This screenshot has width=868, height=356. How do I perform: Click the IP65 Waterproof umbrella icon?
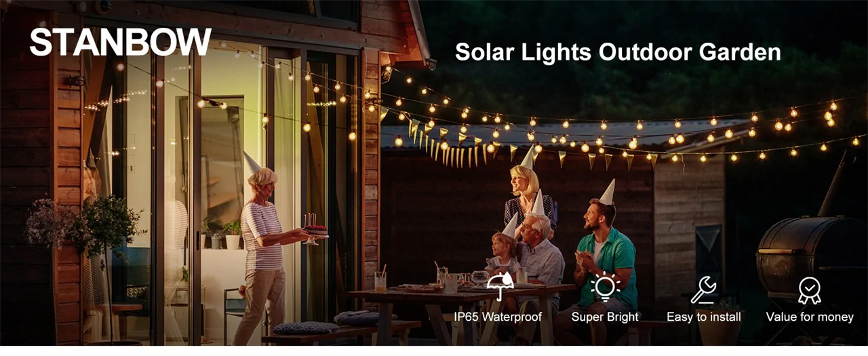point(499,287)
